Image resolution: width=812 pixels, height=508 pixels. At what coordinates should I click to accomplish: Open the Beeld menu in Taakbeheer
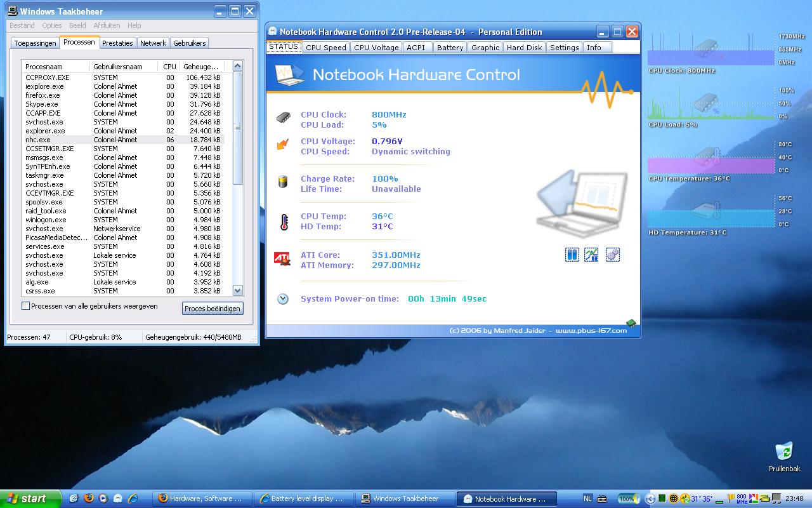tap(77, 25)
